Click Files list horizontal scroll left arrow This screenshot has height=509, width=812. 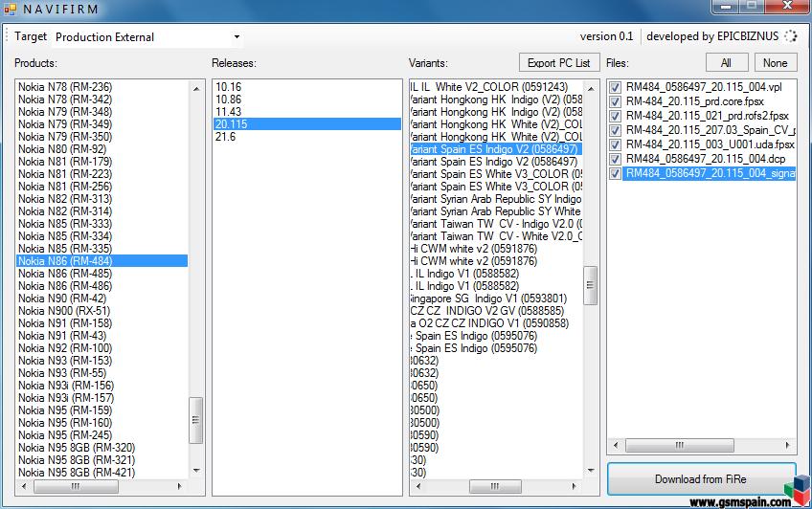(x=616, y=445)
